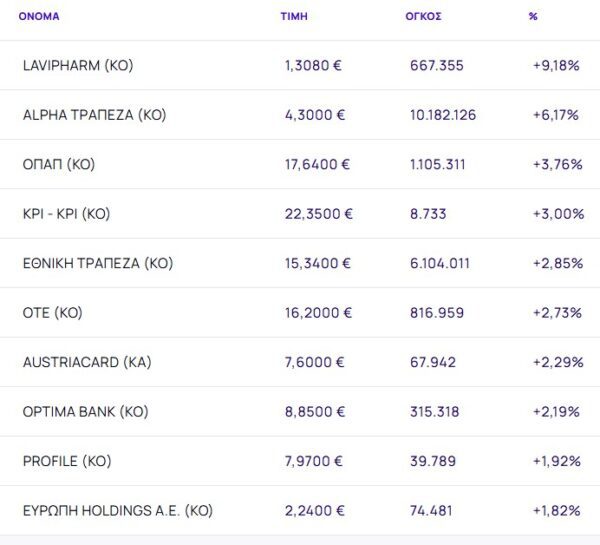
Task: Select the ΟΤΕ (ΚΟ) stock name
Action: point(52,313)
